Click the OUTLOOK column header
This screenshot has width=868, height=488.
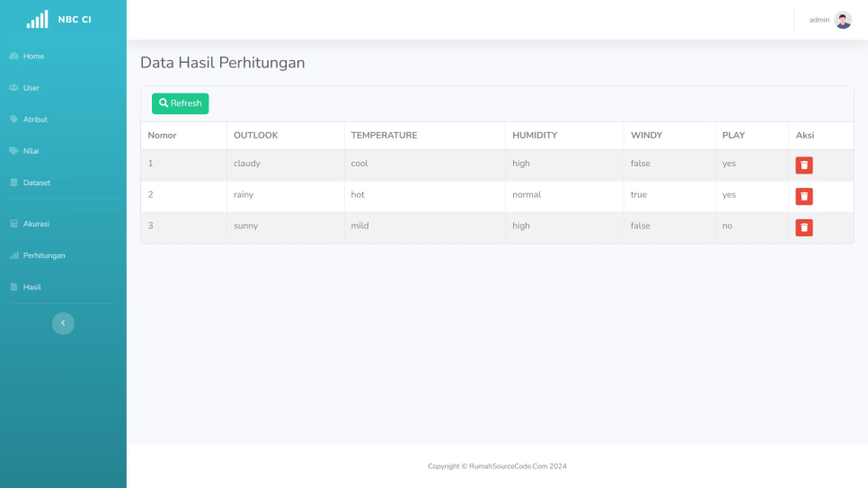(x=255, y=136)
